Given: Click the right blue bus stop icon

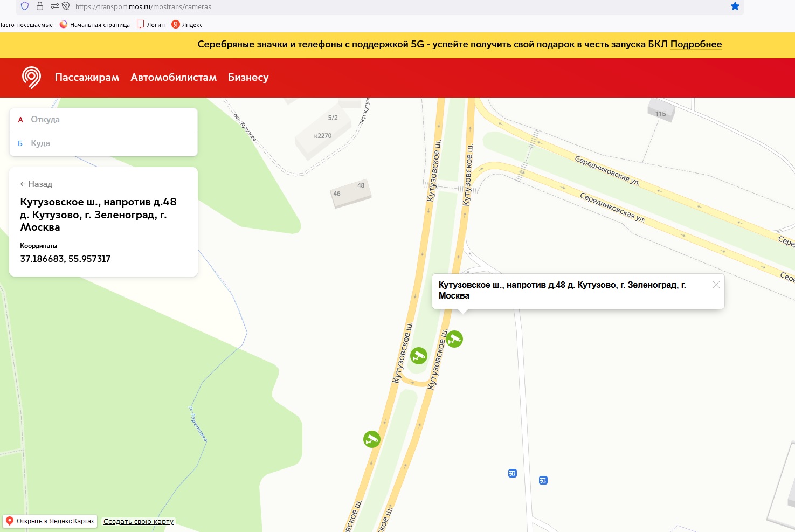Looking at the screenshot, I should click(543, 480).
